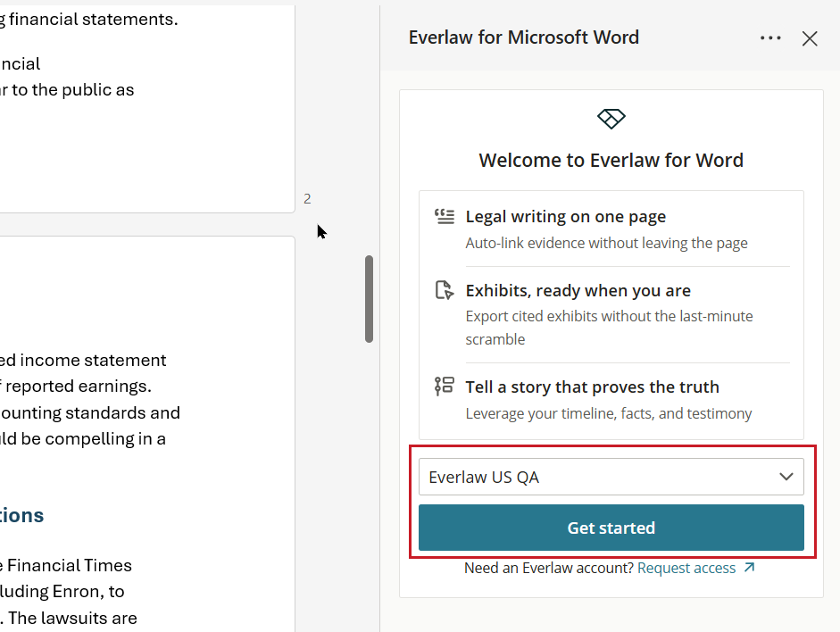The image size is (840, 632).
Task: Click 'Exhibits, ready when you are' text
Action: [578, 290]
